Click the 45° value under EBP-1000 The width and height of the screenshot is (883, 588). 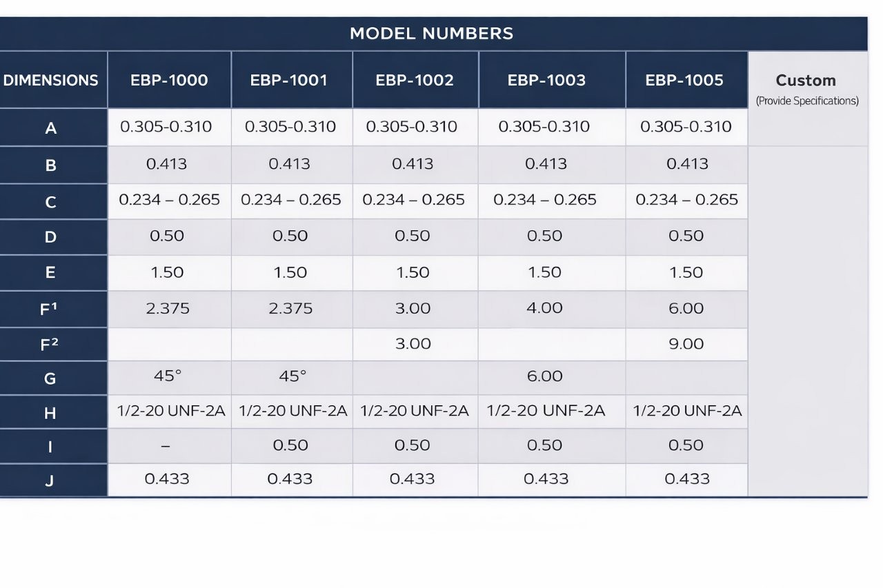pyautogui.click(x=168, y=376)
